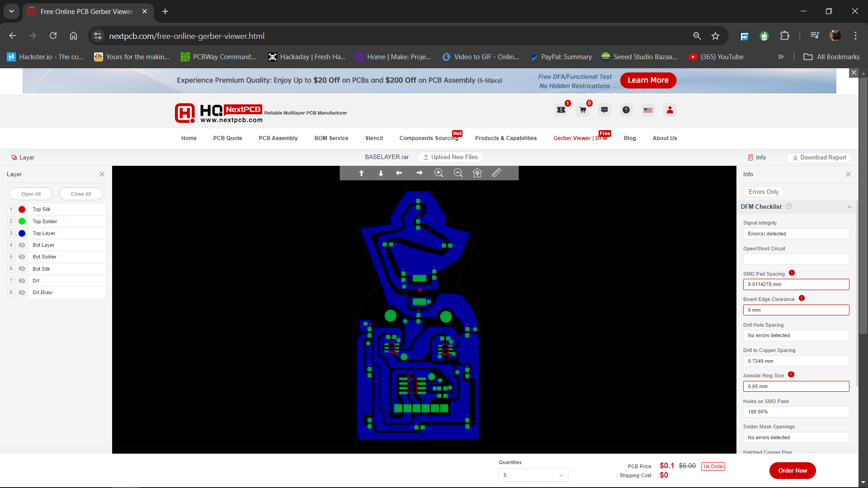Viewport: 868px width, 488px height.
Task: Collapse the DFM Checklist section
Action: [x=849, y=207]
